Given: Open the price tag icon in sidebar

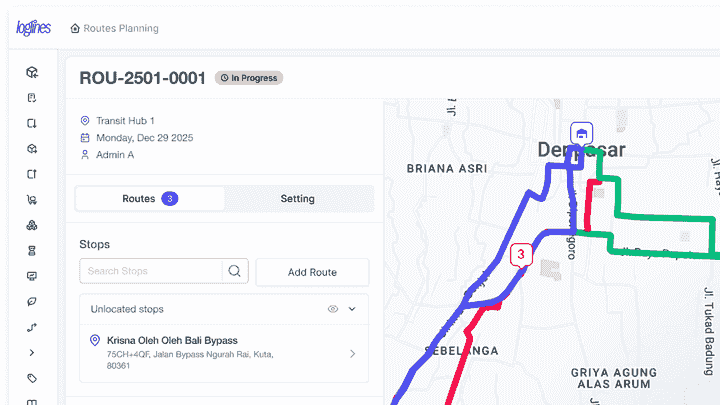Looking at the screenshot, I should 32,378.
